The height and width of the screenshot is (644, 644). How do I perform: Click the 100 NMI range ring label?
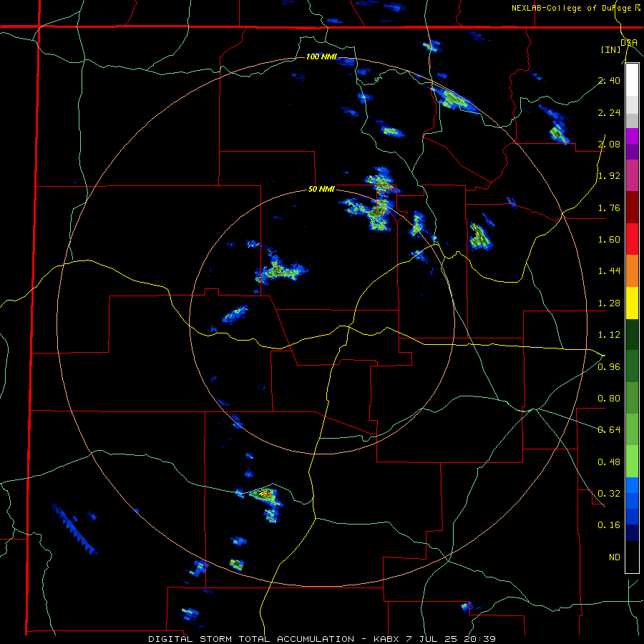[321, 57]
